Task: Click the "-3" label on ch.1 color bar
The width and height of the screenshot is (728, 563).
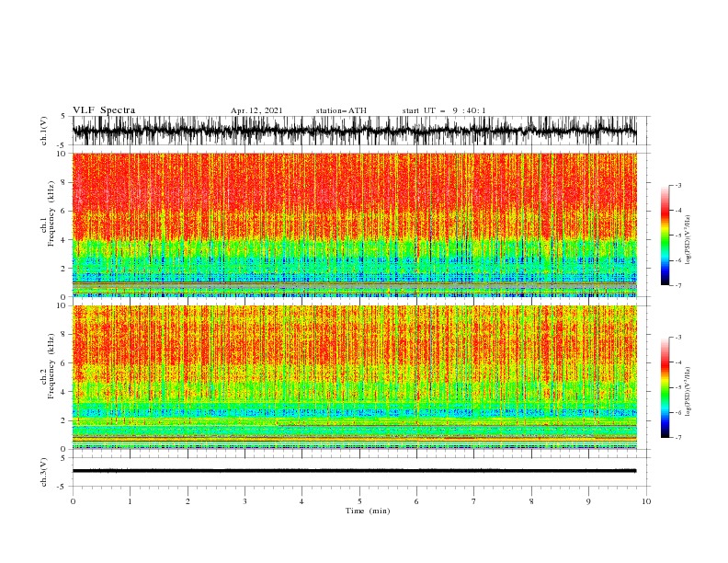Action: pyautogui.click(x=678, y=185)
